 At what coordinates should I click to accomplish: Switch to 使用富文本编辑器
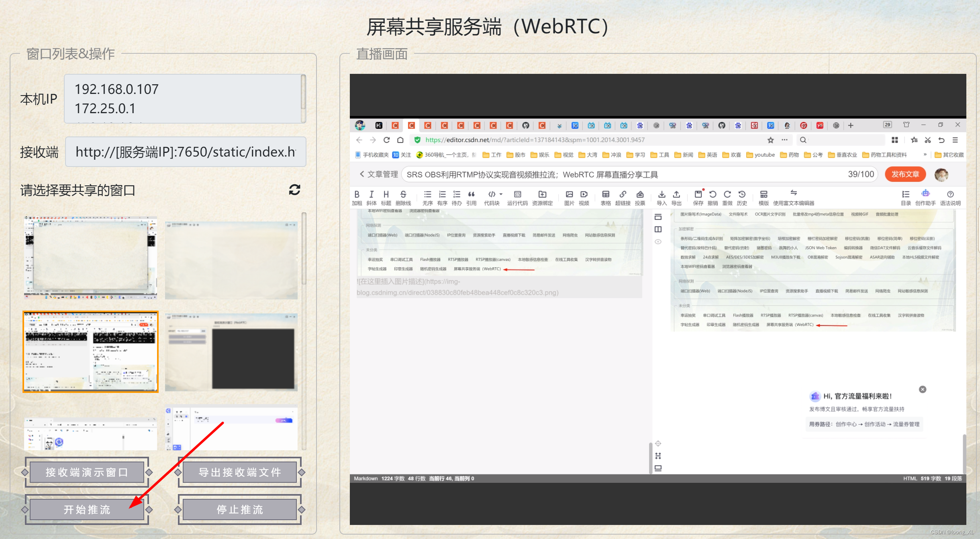pyautogui.click(x=794, y=198)
